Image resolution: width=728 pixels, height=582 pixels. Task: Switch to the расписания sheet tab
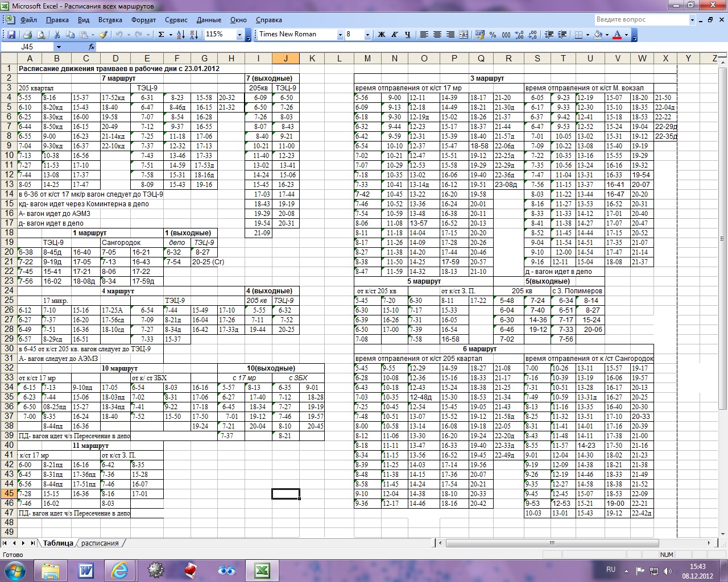100,543
